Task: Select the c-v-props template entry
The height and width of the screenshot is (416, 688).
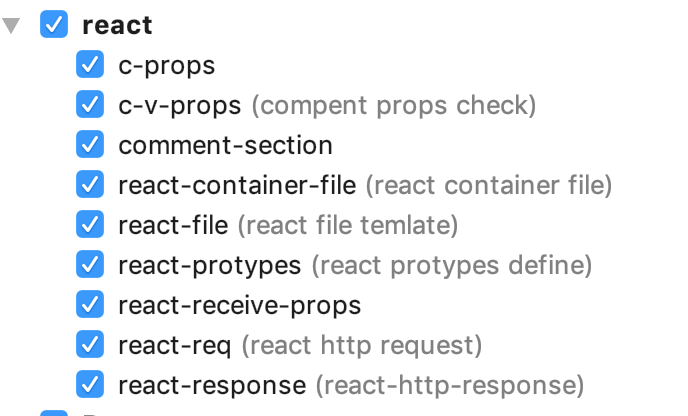Action: [327, 106]
